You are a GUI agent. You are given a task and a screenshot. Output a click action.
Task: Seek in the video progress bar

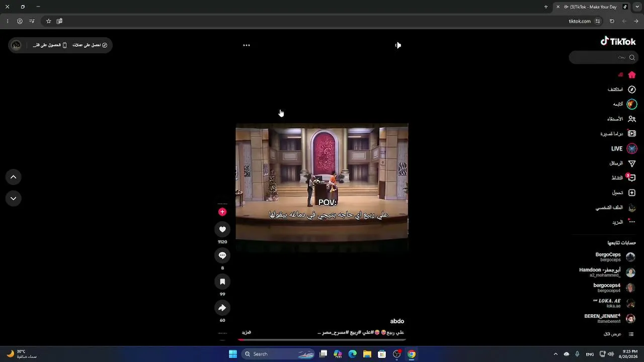pyautogui.click(x=322, y=339)
